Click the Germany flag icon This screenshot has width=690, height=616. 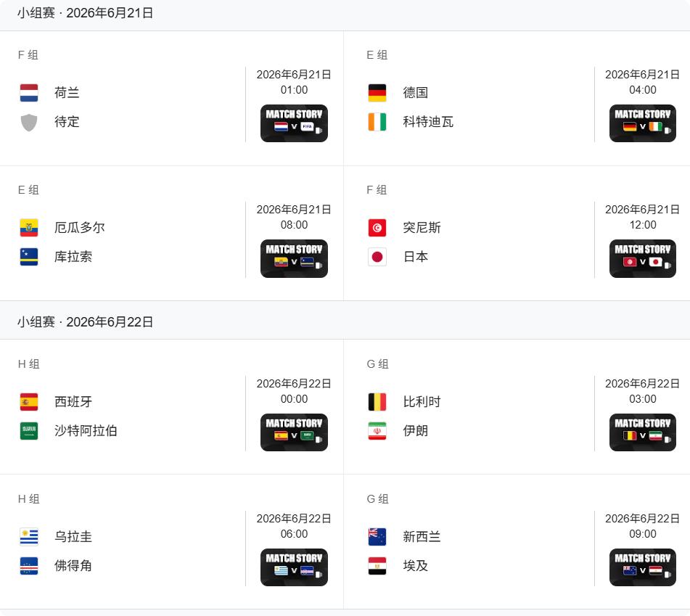[377, 93]
